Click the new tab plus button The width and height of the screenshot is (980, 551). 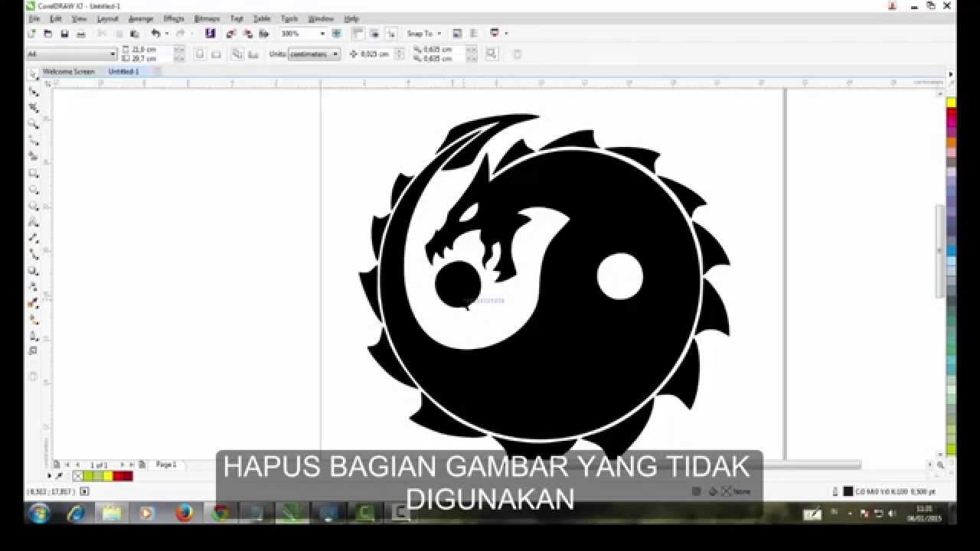(156, 71)
